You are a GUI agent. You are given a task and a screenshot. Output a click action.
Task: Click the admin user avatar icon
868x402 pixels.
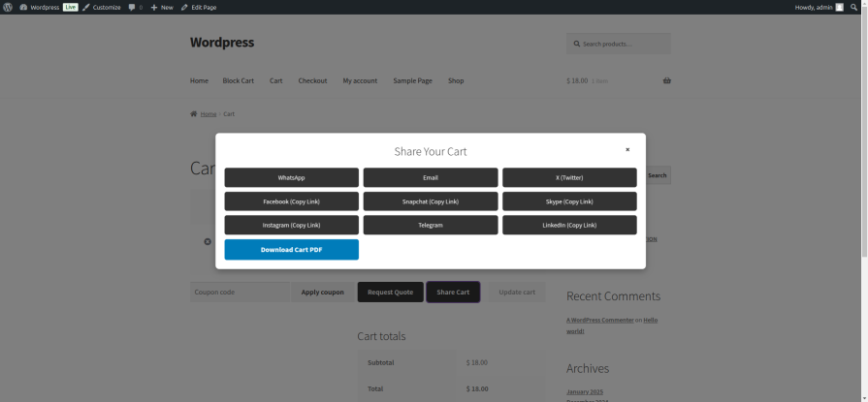pyautogui.click(x=840, y=7)
